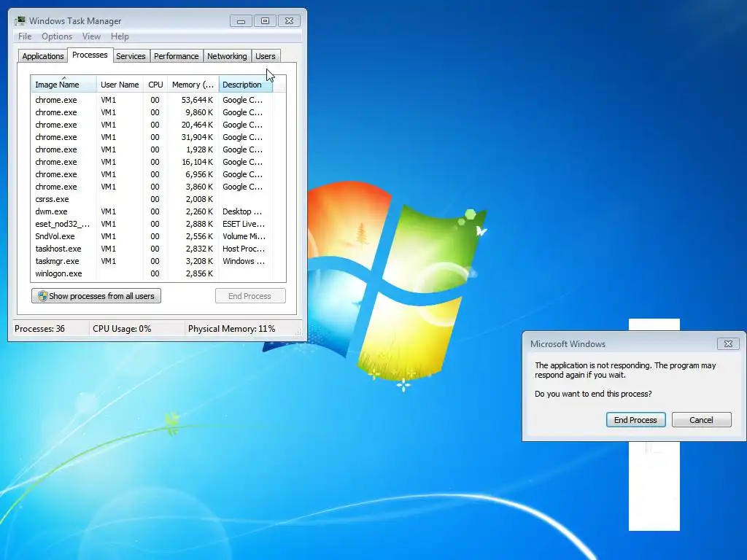Click the Processes: 36 status entry
Image resolution: width=747 pixels, height=560 pixels.
pyautogui.click(x=39, y=329)
